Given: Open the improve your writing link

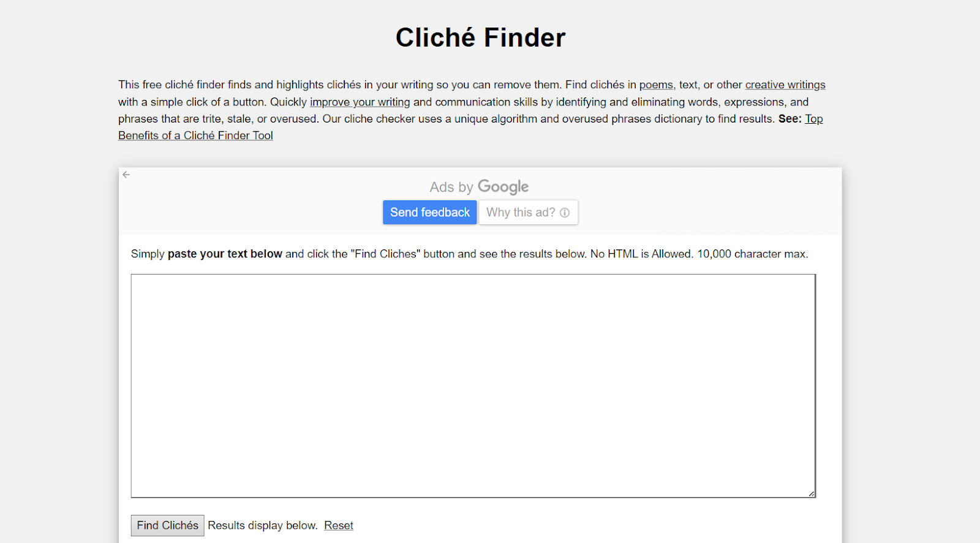Looking at the screenshot, I should [360, 102].
